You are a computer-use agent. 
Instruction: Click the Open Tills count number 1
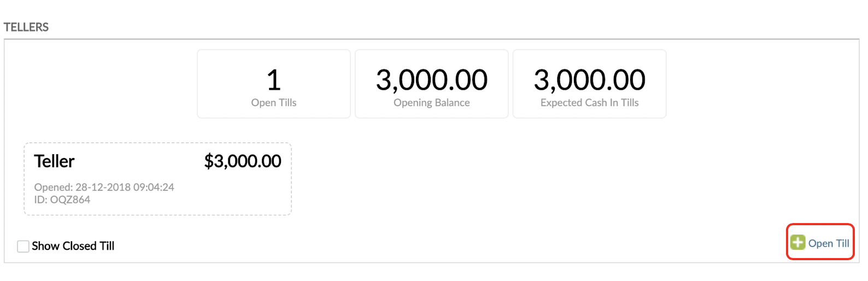pos(274,80)
